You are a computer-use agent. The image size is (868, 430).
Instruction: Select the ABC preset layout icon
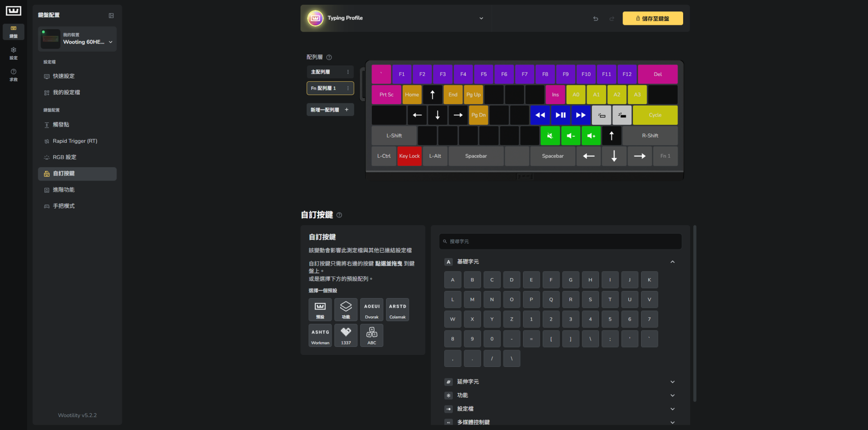coord(372,335)
